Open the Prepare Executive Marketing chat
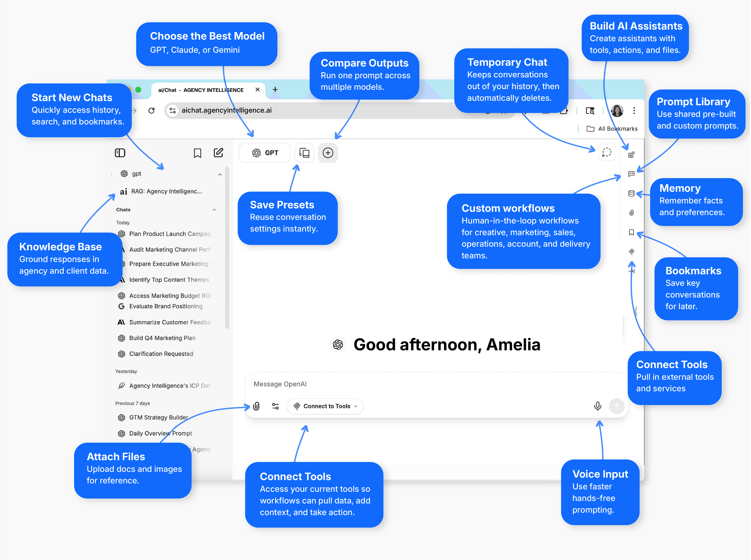751x560 pixels. coord(164,264)
